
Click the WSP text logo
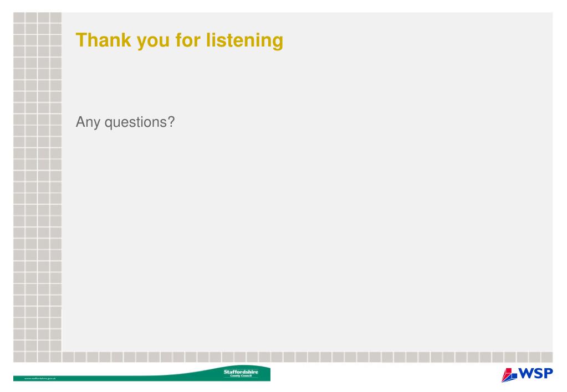536,373
